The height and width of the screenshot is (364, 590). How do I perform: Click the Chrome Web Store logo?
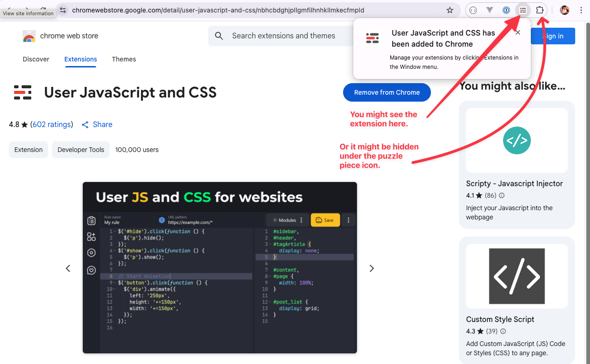tap(29, 36)
